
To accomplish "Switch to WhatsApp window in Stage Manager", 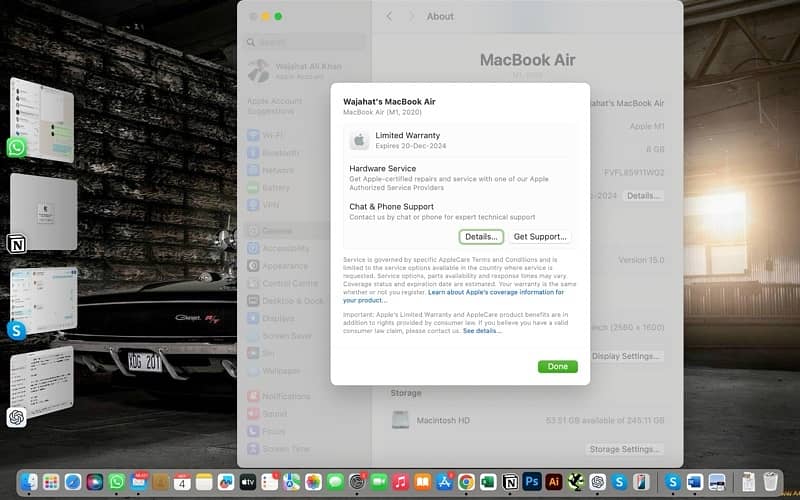I will click(x=42, y=120).
